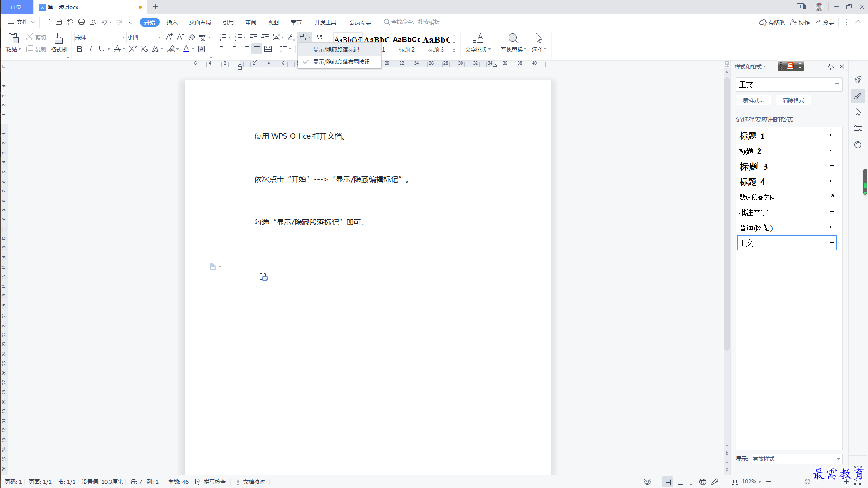Screen dimensions: 868x488
Task: Click the 文档校对 button in status bar
Action: [x=250, y=482]
